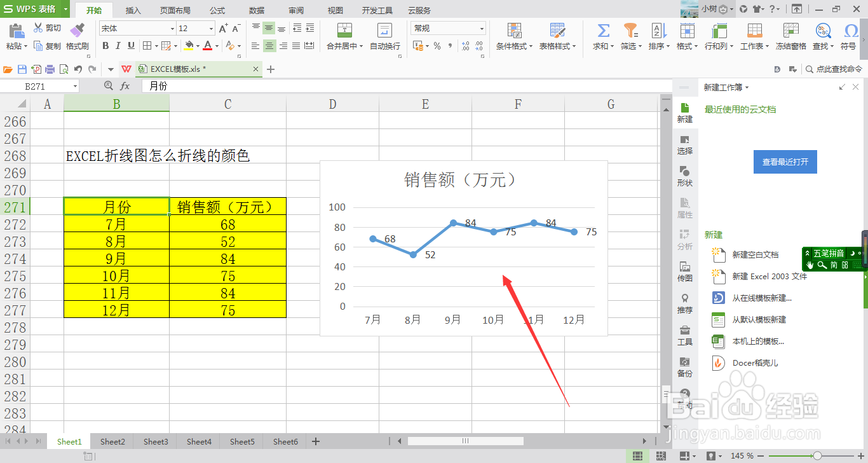This screenshot has height=463, width=868.
Task: Click the Freeze Panes (冻结窗格) icon
Action: point(790,30)
